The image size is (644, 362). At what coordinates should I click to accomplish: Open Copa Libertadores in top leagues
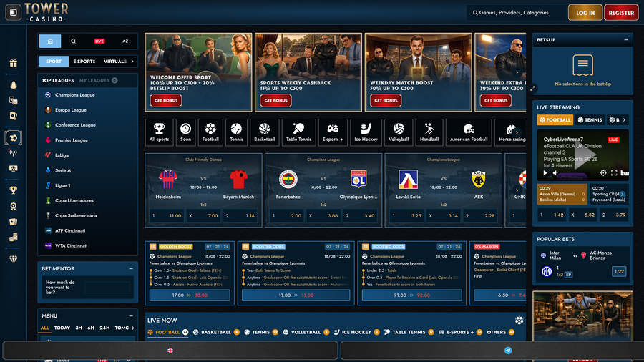88,200
